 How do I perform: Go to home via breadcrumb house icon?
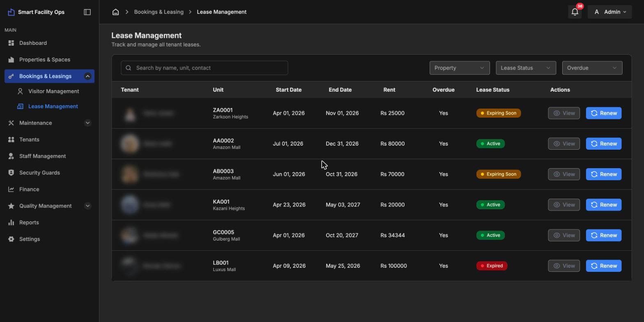coord(115,12)
